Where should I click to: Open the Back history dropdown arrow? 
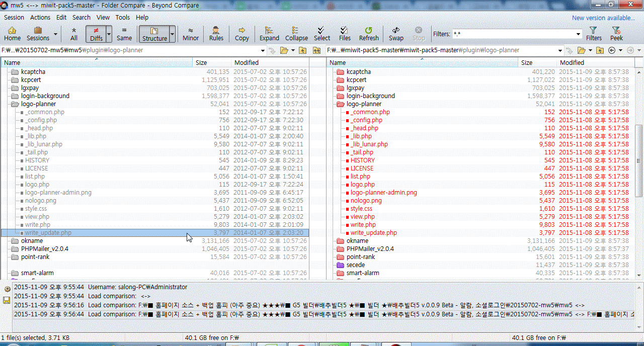620,50
